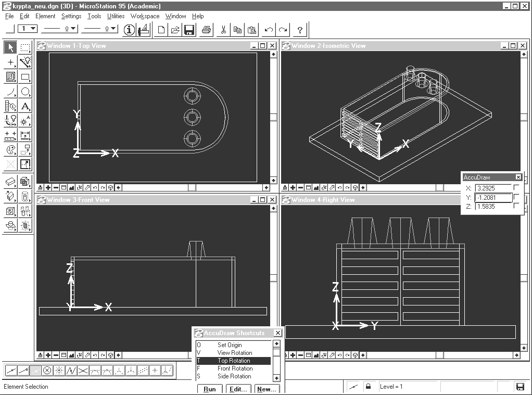Cut with the scissors icon
532x395 pixels.
[223, 30]
